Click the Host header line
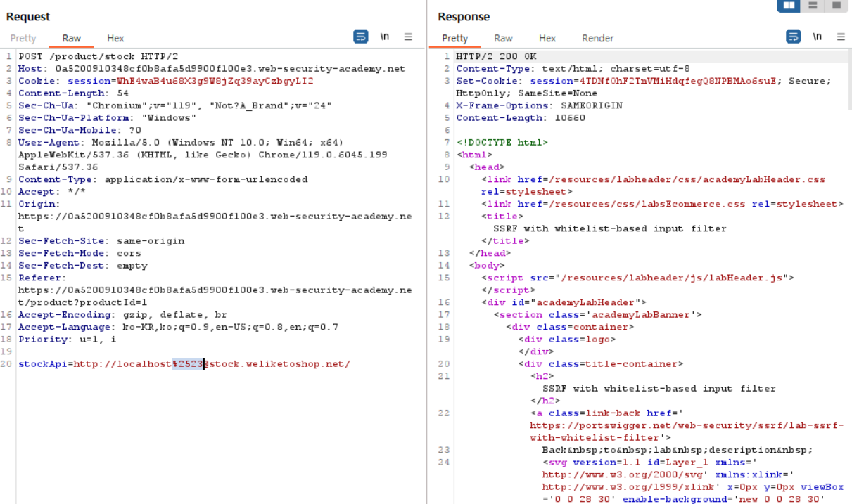The width and height of the screenshot is (852, 504). (x=212, y=69)
